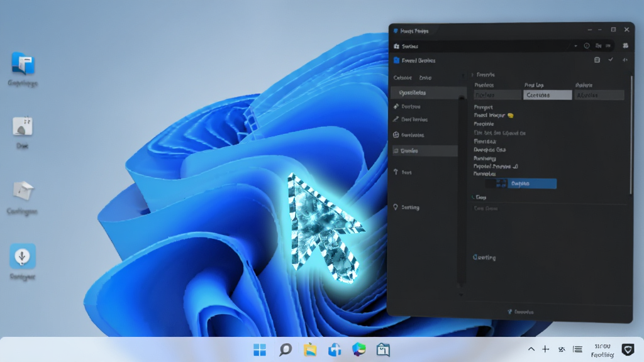Collapse the section below the blue button
Image resolution: width=644 pixels, height=362 pixels.
[x=479, y=197]
